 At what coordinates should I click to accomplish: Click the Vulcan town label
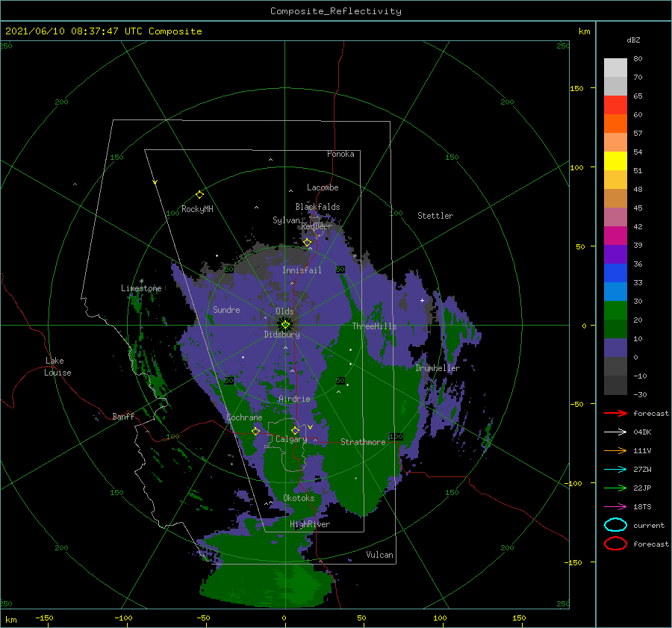point(380,555)
